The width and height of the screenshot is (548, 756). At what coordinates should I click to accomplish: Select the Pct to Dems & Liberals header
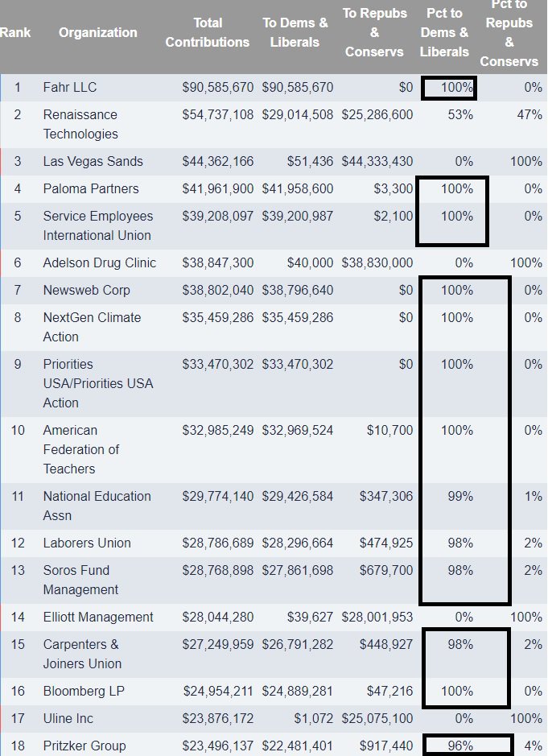click(444, 32)
